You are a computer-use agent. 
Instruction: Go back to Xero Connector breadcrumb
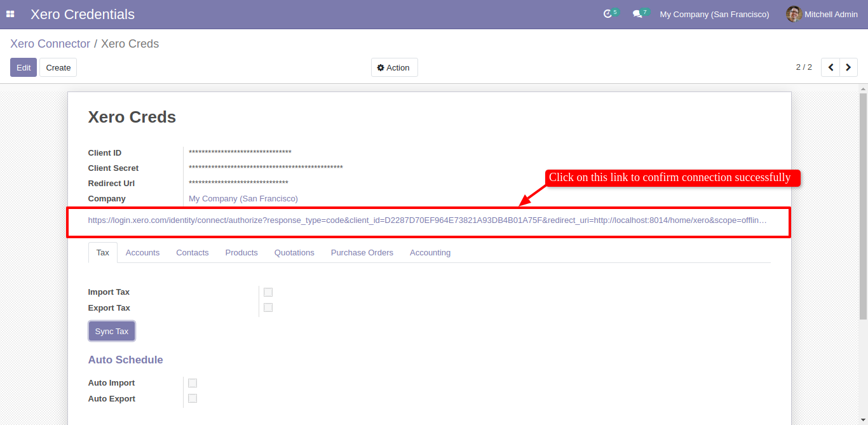point(50,44)
